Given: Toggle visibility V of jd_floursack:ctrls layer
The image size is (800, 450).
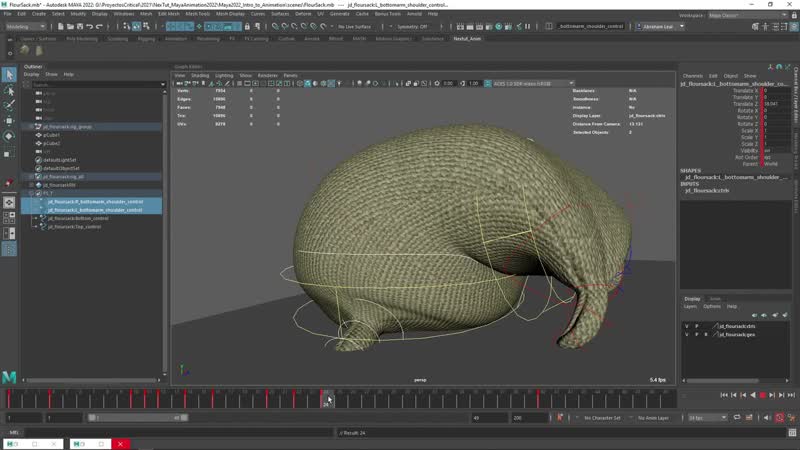Looking at the screenshot, I should (x=687, y=326).
